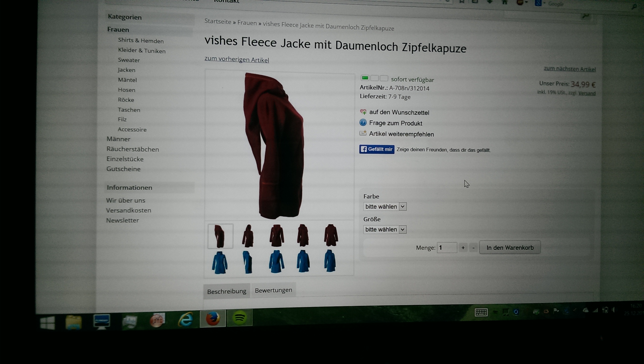
Task: Click the recommend article envelope icon
Action: pyautogui.click(x=363, y=133)
